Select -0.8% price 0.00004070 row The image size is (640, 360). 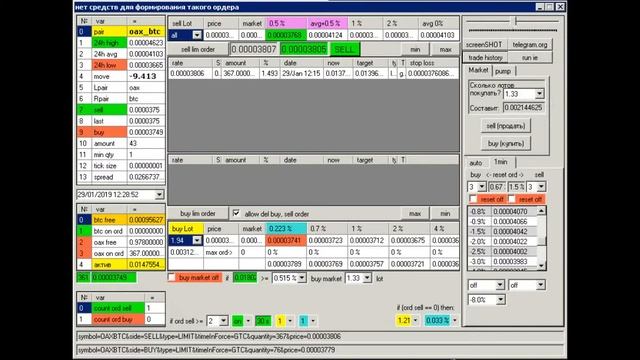pos(502,211)
